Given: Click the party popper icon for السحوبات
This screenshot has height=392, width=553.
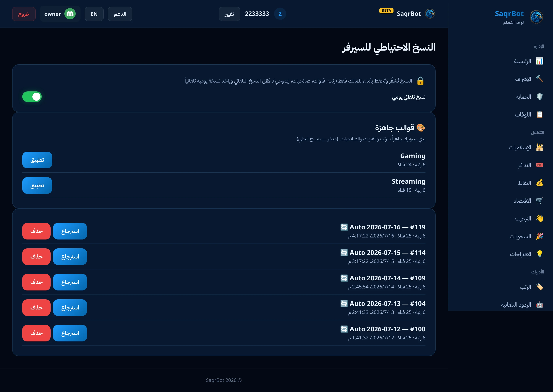Looking at the screenshot, I should [539, 236].
